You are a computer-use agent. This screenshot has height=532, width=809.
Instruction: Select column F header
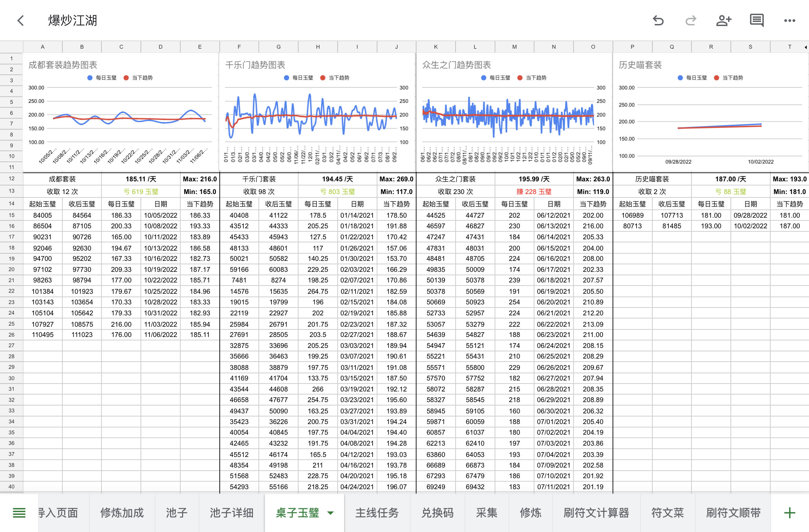click(x=239, y=47)
